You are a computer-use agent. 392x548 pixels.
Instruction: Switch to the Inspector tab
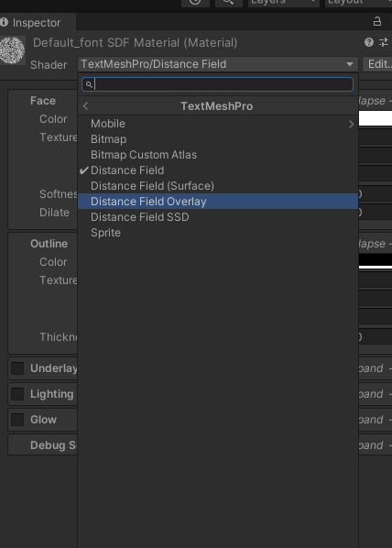[x=37, y=22]
